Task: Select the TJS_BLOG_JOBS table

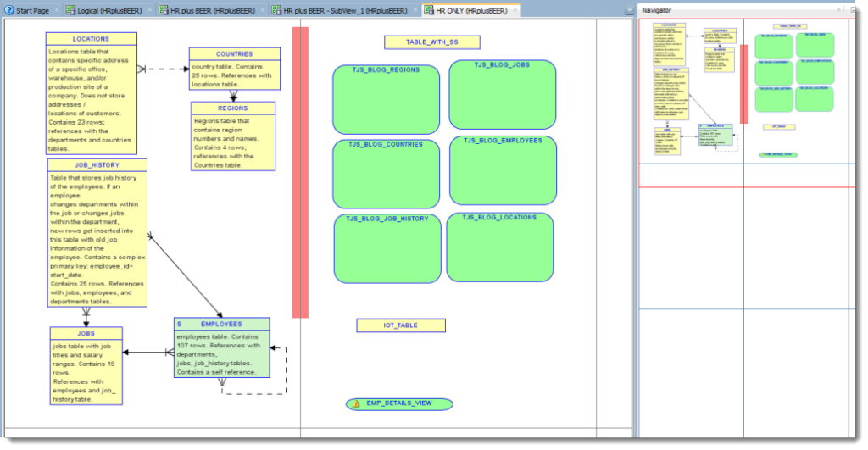Action: (503, 95)
